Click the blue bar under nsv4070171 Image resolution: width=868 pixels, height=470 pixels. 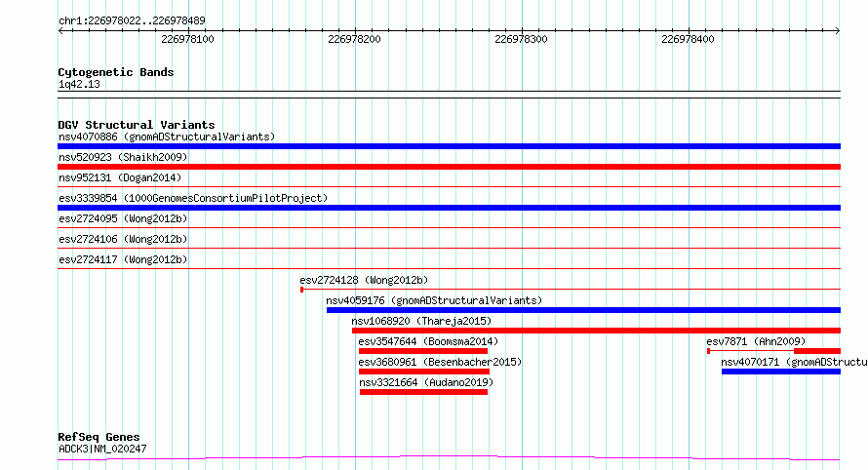(x=781, y=372)
